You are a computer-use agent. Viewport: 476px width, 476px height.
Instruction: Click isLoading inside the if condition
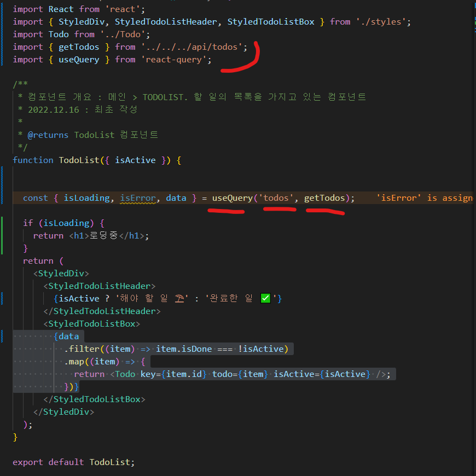(66, 223)
